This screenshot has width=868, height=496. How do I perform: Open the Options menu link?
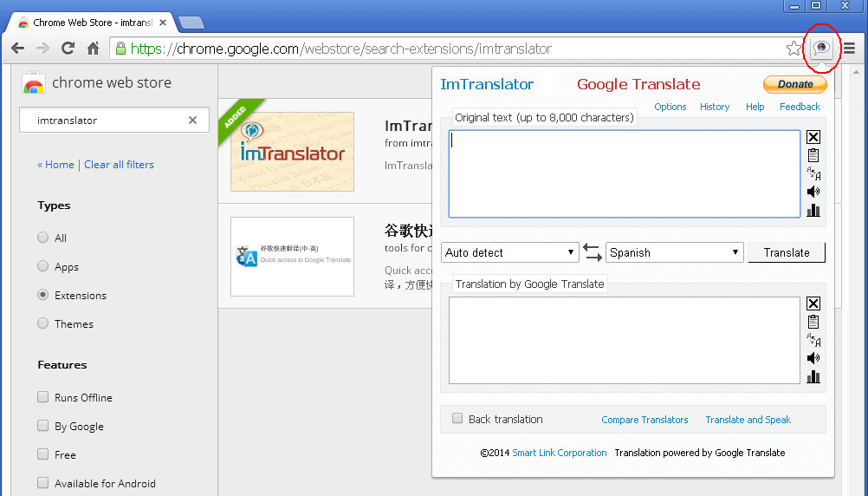tap(670, 107)
